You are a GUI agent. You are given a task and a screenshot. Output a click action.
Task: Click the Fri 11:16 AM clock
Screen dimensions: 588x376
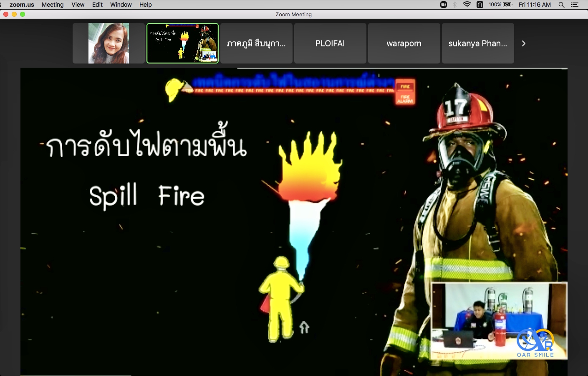point(535,5)
